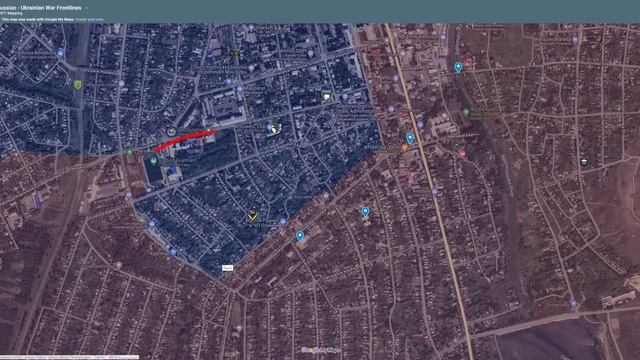Select the yellow and black rectangular unit marker

234,53
